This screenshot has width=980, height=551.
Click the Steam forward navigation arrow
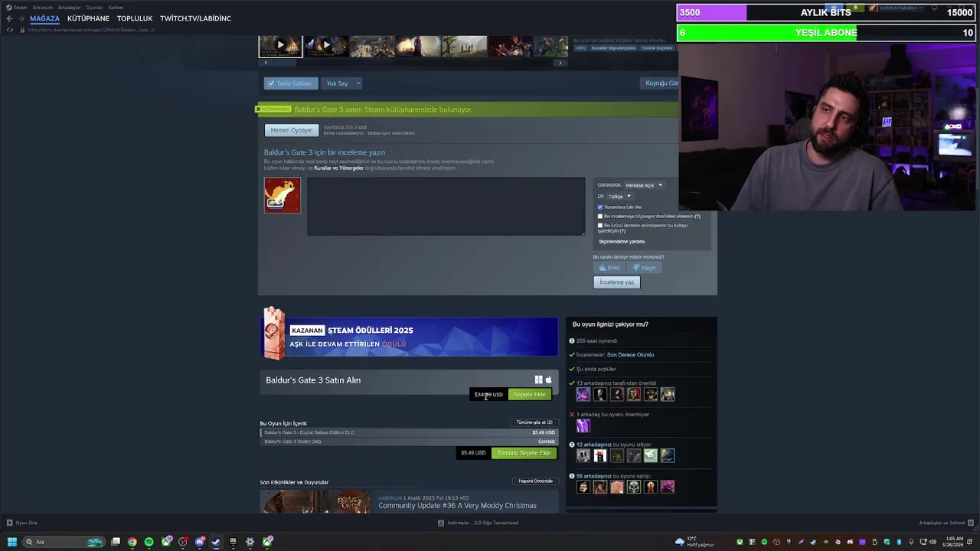tap(21, 18)
